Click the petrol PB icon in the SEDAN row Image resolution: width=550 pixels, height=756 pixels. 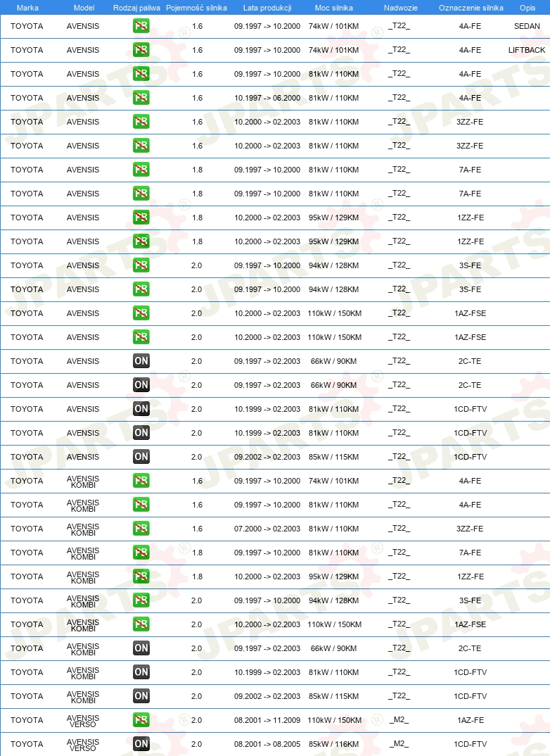coord(141,26)
